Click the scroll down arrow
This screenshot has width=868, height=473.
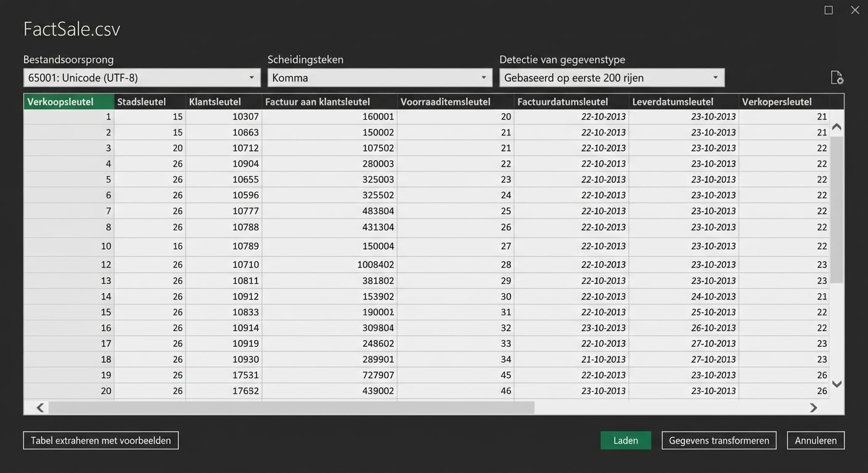click(837, 384)
